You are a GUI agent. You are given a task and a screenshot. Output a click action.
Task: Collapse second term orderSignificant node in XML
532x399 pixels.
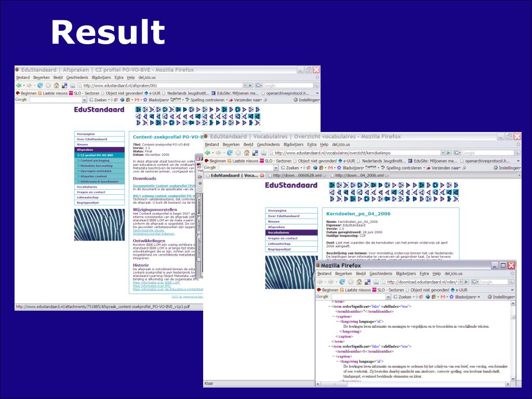(x=329, y=347)
